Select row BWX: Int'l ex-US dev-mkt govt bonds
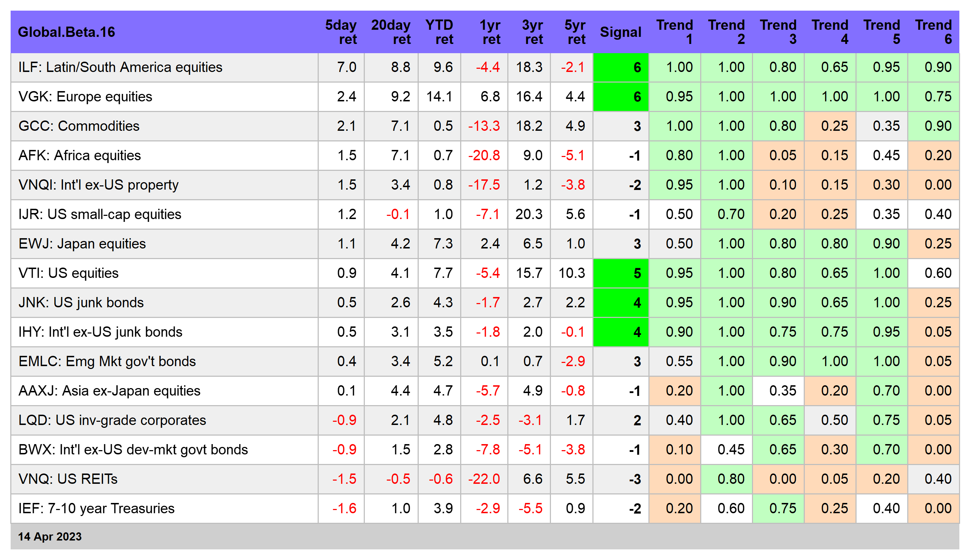This screenshot has width=970, height=560. pos(485,450)
